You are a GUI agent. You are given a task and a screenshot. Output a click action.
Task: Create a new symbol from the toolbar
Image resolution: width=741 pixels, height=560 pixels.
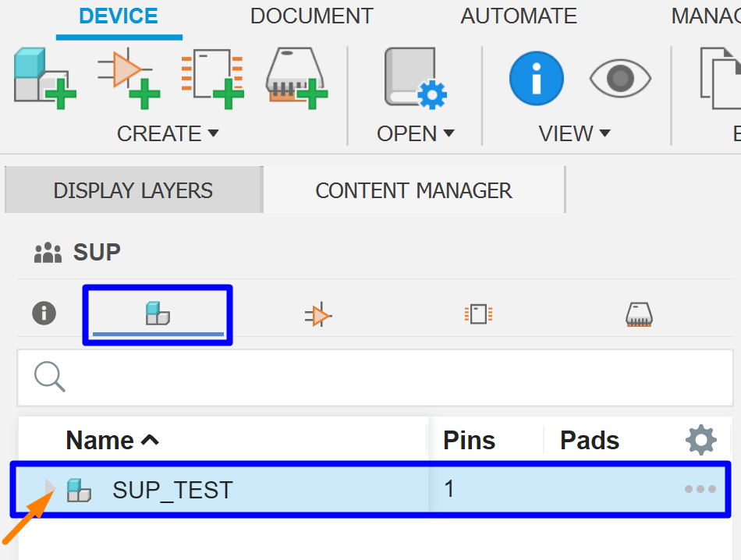tap(127, 76)
